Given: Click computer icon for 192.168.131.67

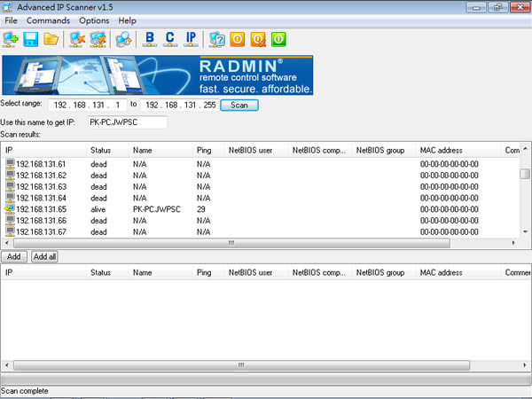Looking at the screenshot, I should [10, 231].
